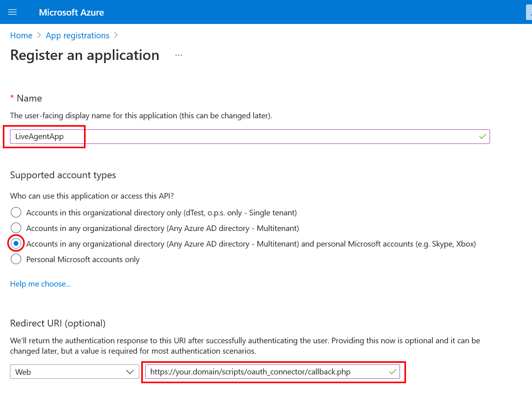
Task: Select Multitenant and personal Microsoft accounts radio
Action: pyautogui.click(x=16, y=243)
